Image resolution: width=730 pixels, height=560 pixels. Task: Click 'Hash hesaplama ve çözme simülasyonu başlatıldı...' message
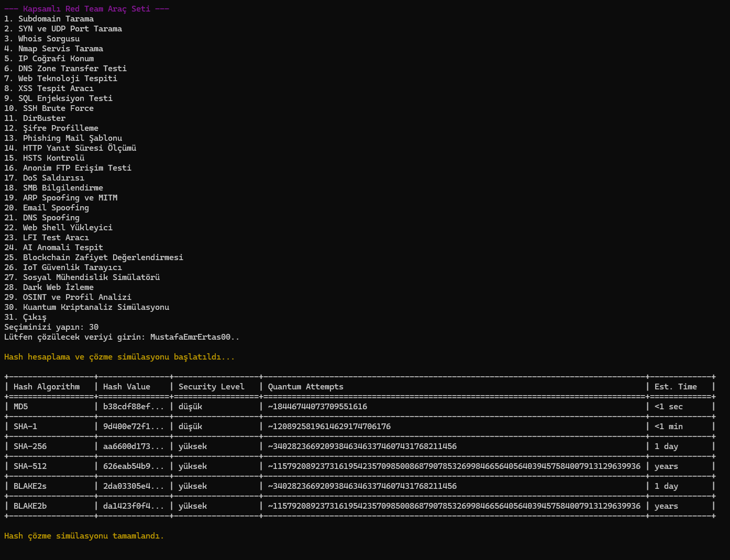119,357
